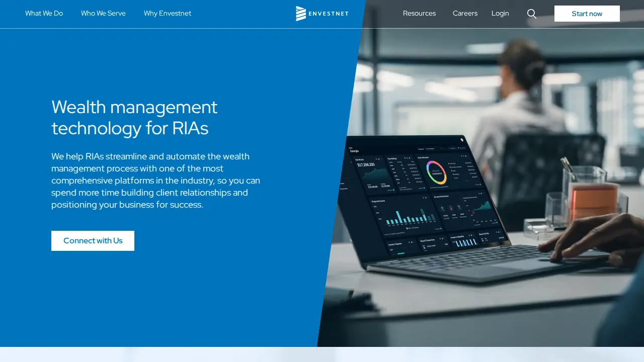Click the Login link
The image size is (644, 362).
[x=500, y=14]
